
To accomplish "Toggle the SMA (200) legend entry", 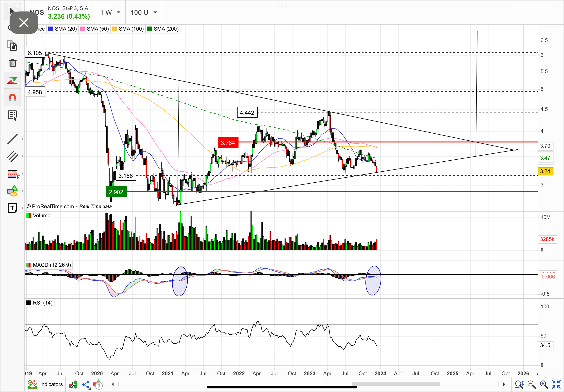I will click(163, 29).
